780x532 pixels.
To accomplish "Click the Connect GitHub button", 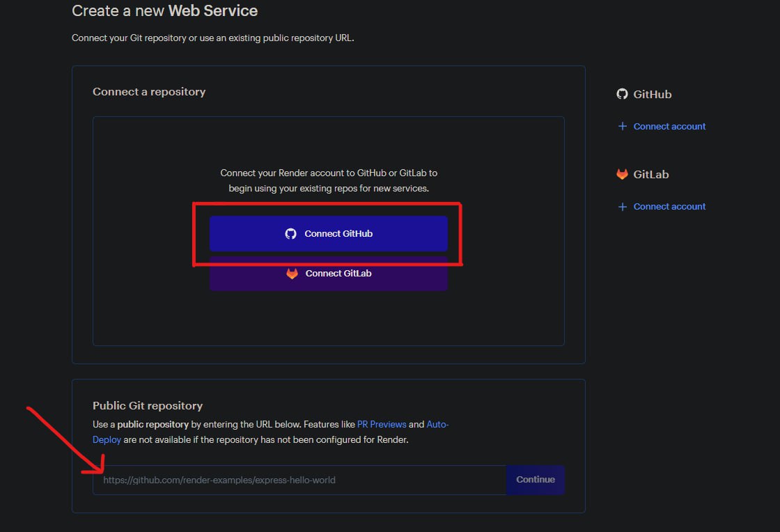I will 328,234.
